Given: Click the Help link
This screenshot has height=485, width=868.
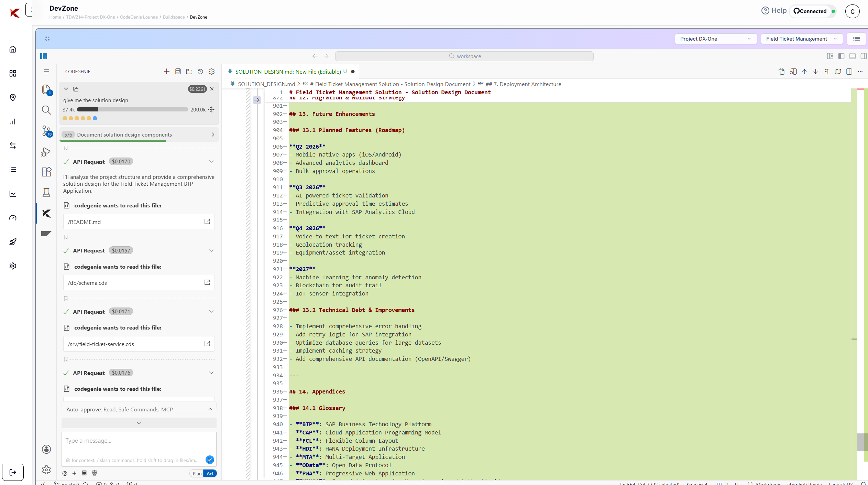Looking at the screenshot, I should pyautogui.click(x=774, y=11).
